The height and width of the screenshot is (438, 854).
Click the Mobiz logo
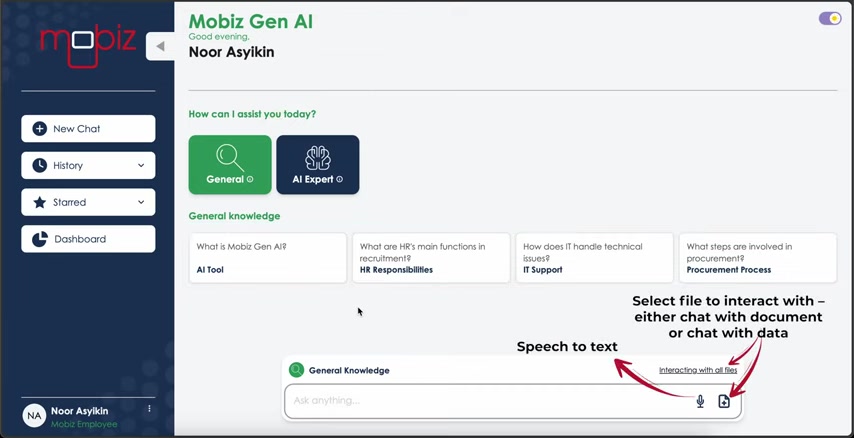click(88, 46)
